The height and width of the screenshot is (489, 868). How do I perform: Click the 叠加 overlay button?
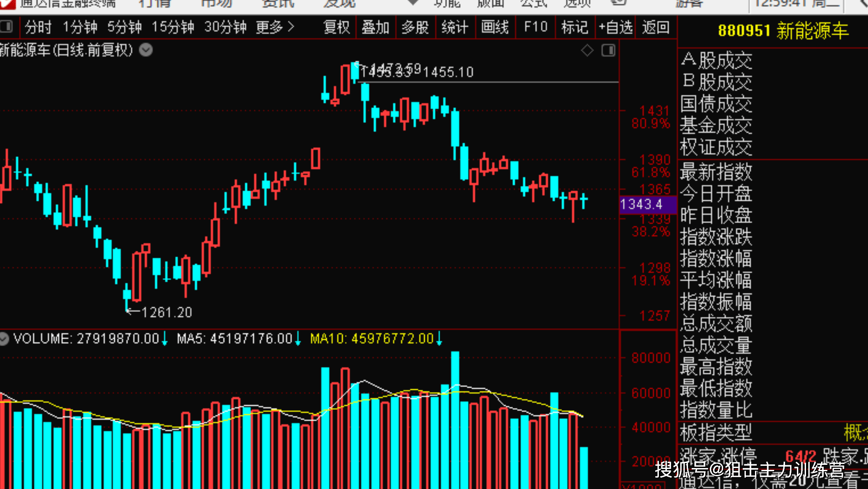[375, 27]
